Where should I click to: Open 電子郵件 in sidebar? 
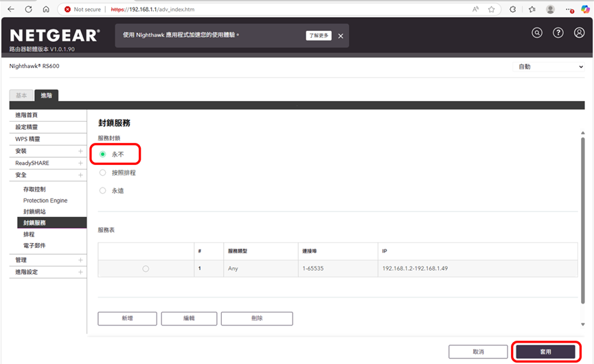(34, 245)
